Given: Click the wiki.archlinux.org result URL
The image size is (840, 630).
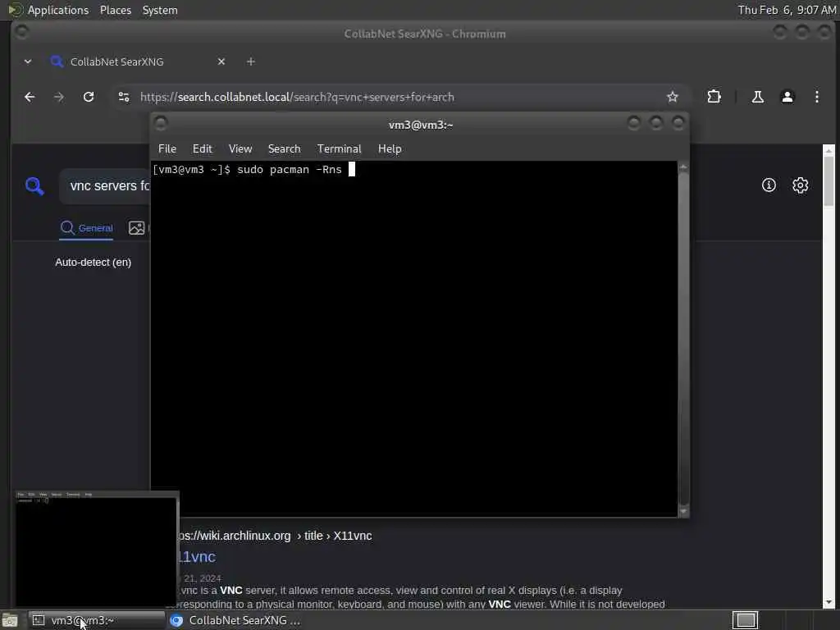Looking at the screenshot, I should point(274,536).
